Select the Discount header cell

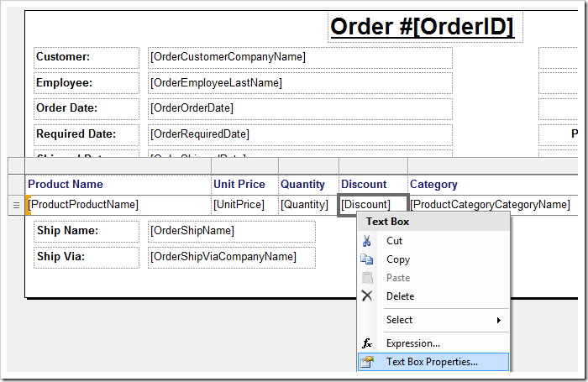(373, 185)
